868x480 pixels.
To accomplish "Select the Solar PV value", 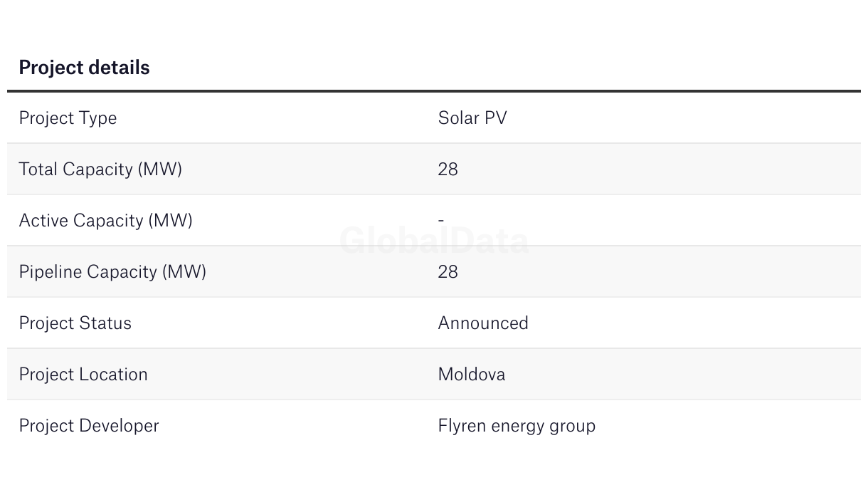I will point(472,118).
